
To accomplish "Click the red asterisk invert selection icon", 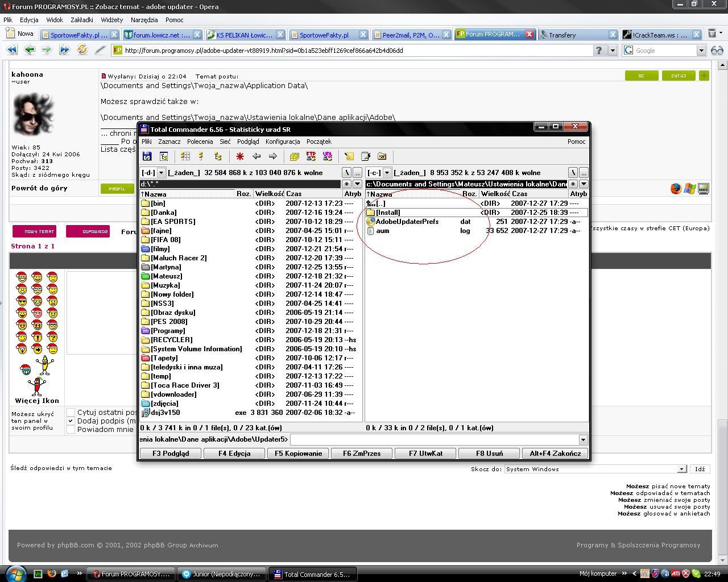I will coord(240,156).
